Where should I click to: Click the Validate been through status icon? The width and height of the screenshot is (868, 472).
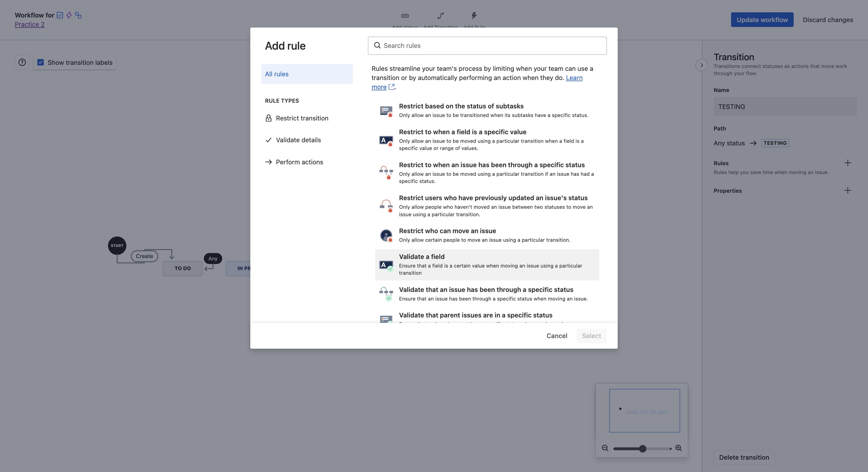pyautogui.click(x=386, y=294)
